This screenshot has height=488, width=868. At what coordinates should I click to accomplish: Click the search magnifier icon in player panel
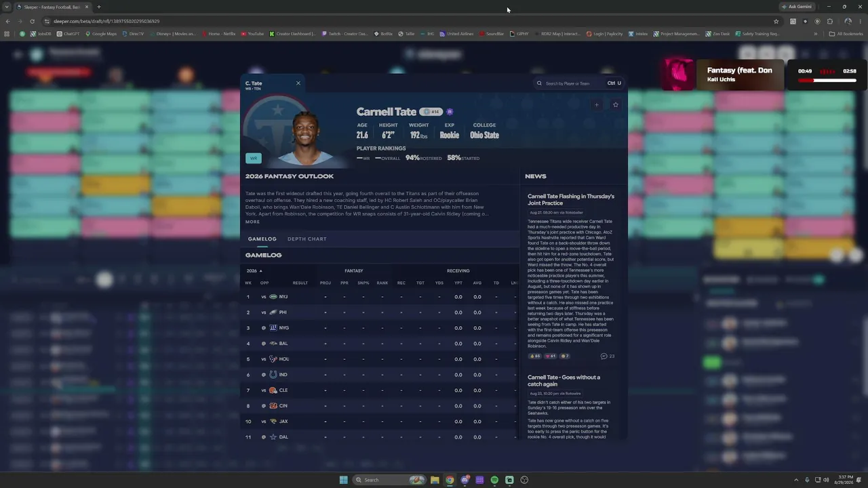click(x=540, y=83)
